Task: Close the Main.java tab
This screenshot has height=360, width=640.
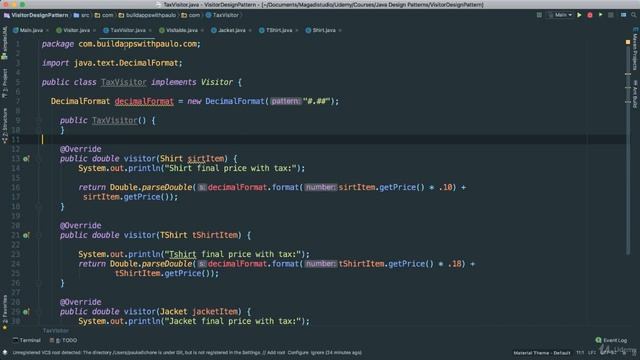Action: pyautogui.click(x=47, y=31)
